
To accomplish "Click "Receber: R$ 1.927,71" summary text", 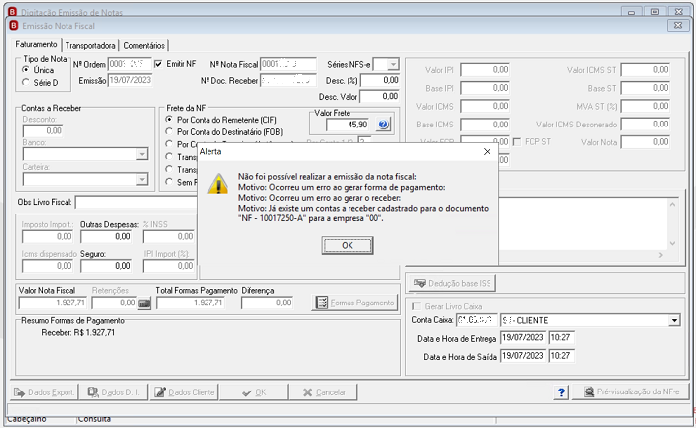I will tap(78, 333).
